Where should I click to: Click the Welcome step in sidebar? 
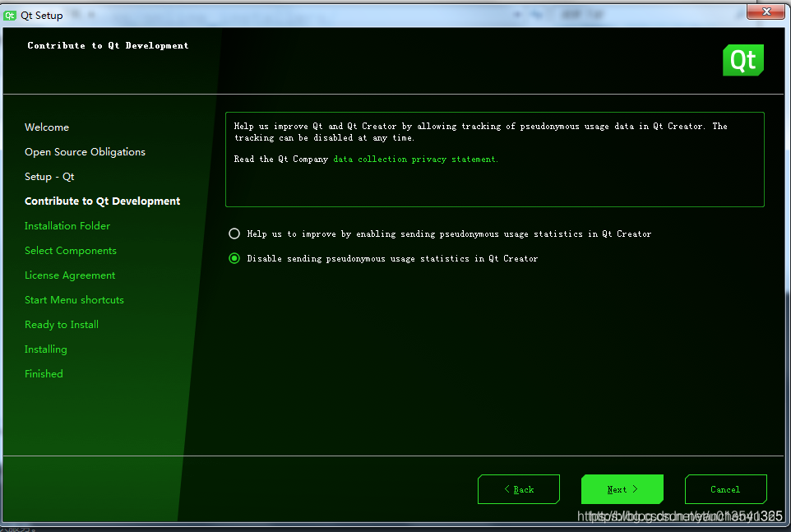47,127
